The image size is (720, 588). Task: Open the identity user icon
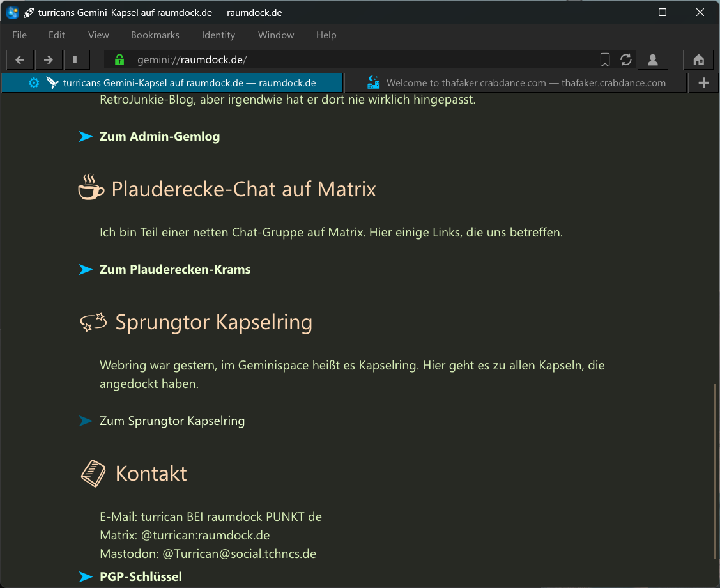click(x=652, y=59)
